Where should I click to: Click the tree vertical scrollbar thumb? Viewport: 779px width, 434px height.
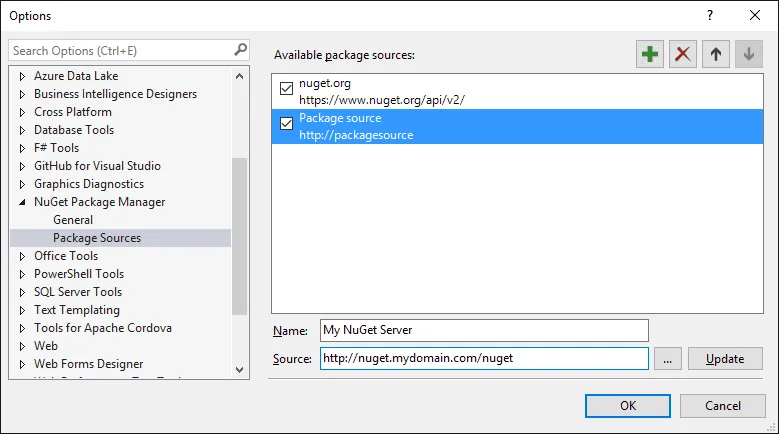[x=239, y=236]
